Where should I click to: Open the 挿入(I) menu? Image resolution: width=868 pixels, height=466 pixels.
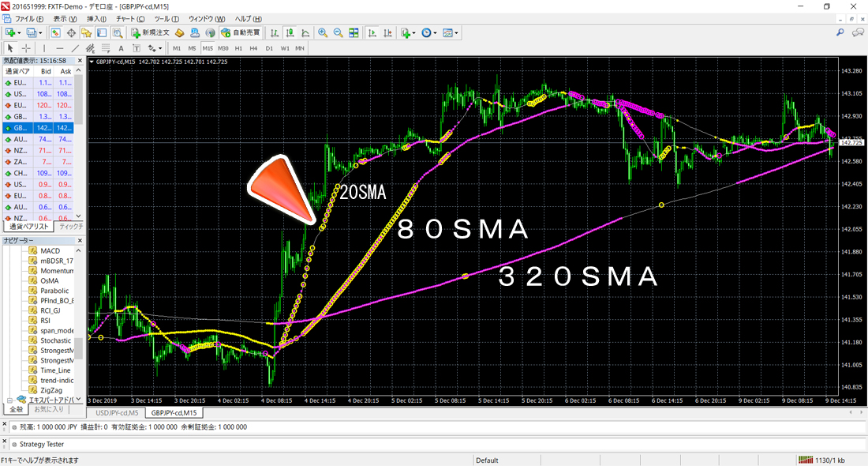96,19
